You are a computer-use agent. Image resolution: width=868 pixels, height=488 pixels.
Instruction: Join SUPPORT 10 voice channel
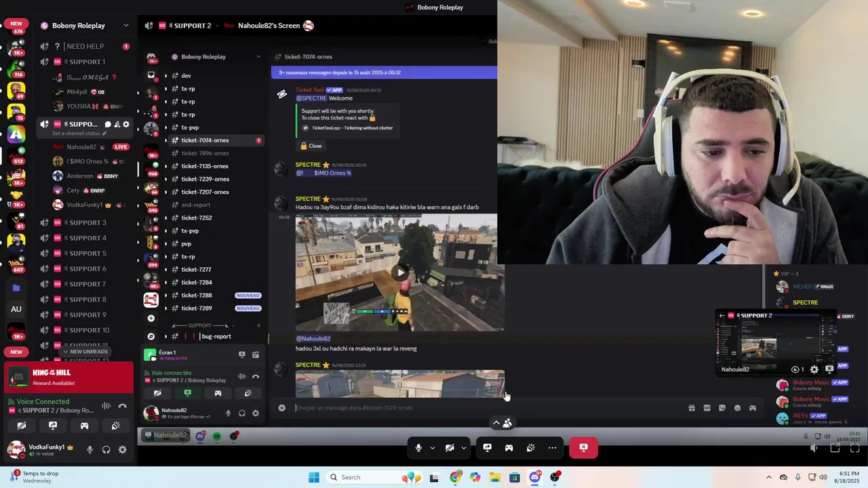(84, 330)
